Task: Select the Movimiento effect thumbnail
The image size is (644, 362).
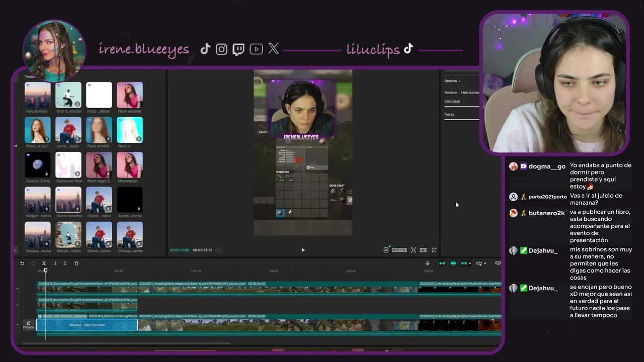Action: coord(130,165)
